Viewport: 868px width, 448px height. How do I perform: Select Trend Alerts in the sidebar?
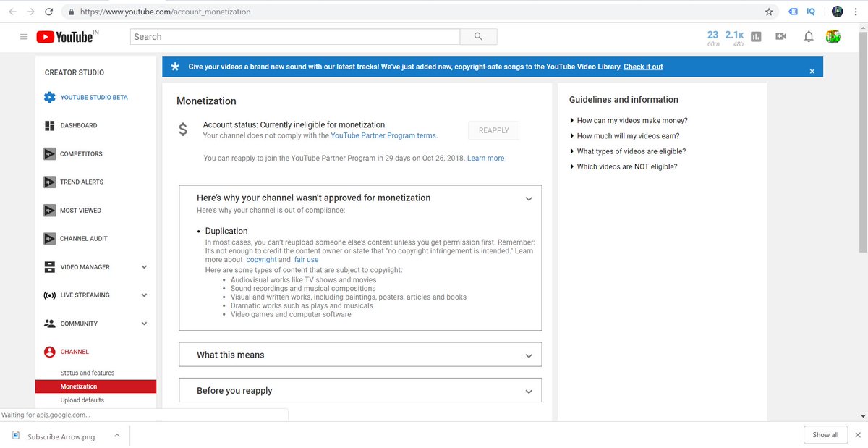pyautogui.click(x=82, y=182)
